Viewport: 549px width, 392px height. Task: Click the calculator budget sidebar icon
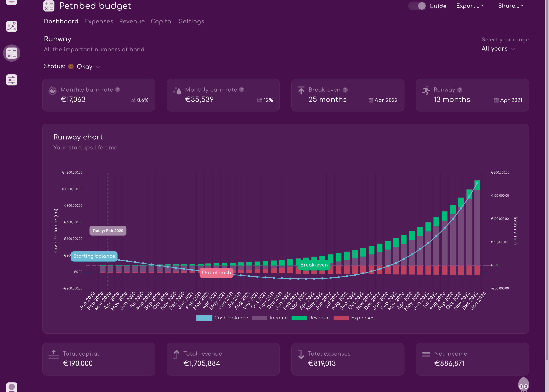point(12,53)
